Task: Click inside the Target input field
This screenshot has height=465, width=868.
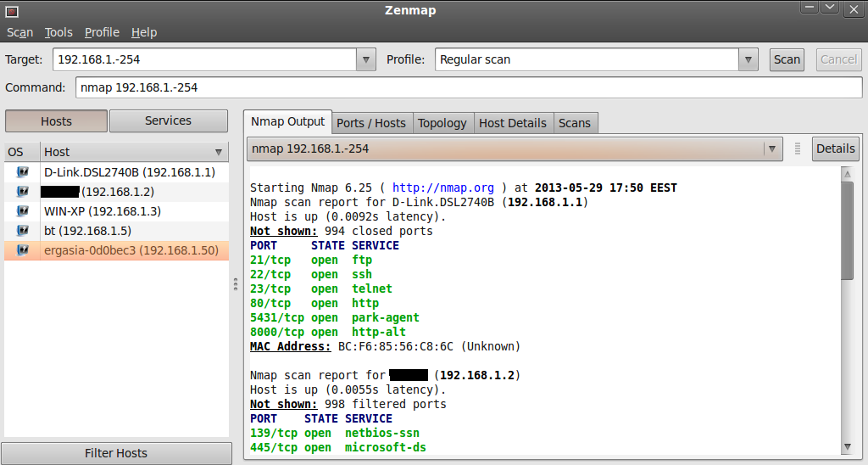Action: pos(205,59)
